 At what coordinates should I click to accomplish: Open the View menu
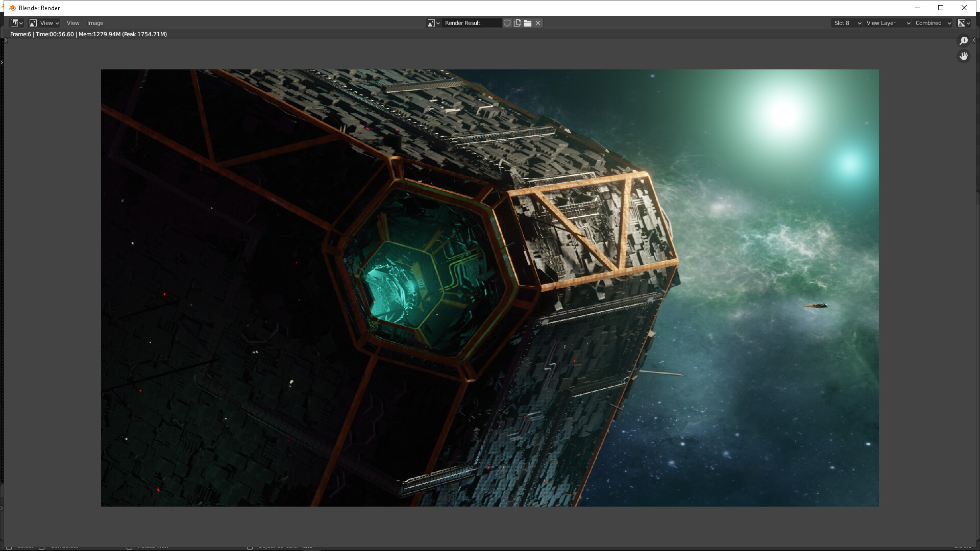pos(73,23)
